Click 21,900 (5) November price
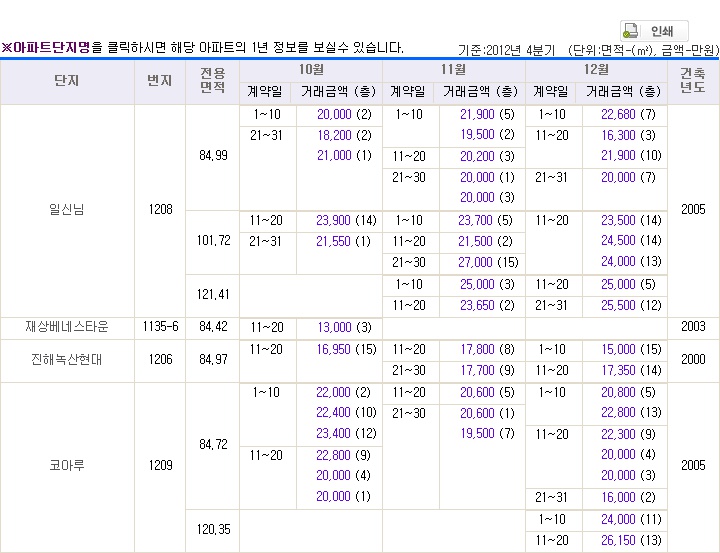This screenshot has height=553, width=720. (487, 114)
